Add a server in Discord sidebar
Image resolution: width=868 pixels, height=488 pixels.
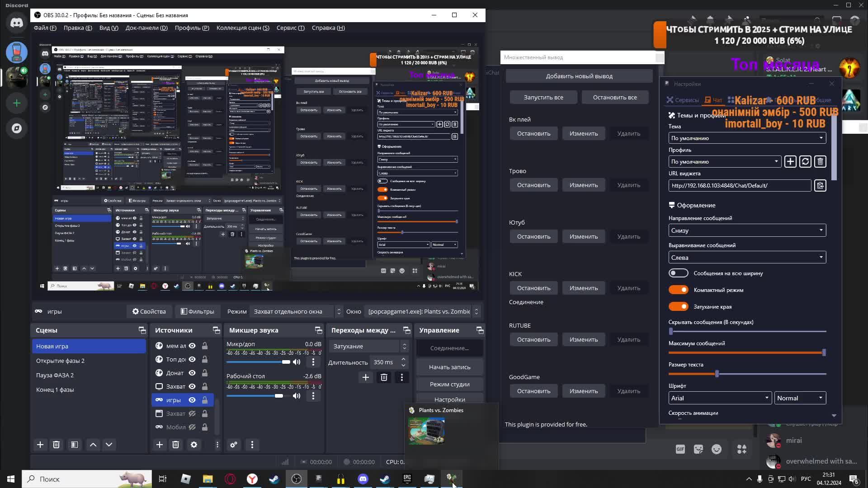pyautogui.click(x=17, y=103)
